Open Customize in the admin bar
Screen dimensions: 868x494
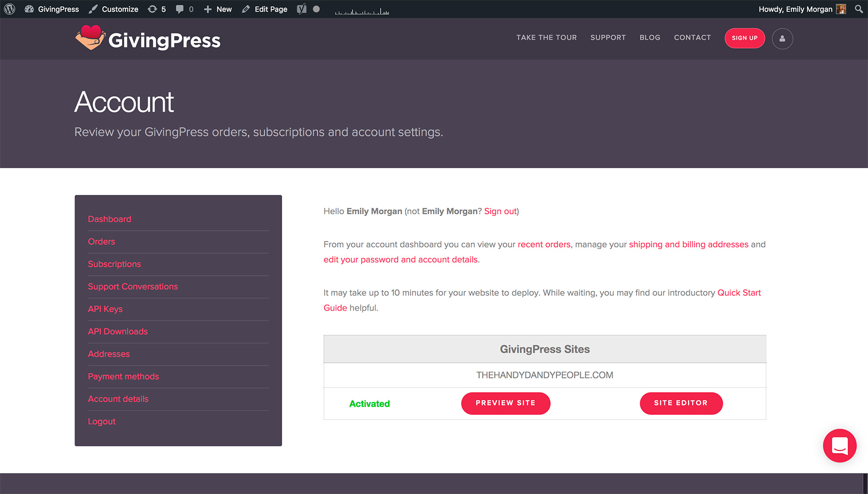coord(114,9)
